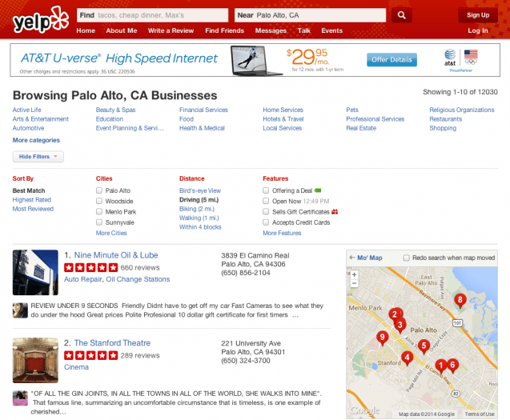This screenshot has width=510, height=420.
Task: Open the Cinema category link
Action: tap(76, 367)
